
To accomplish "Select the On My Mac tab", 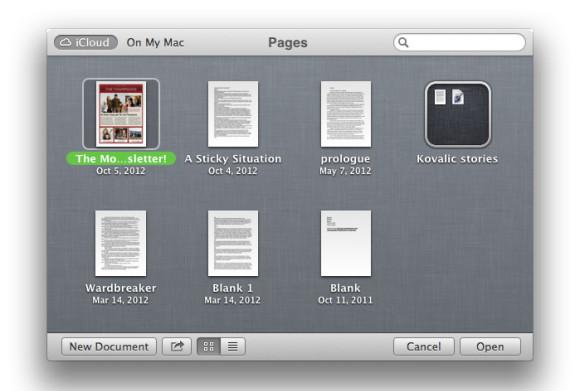I will pos(155,43).
